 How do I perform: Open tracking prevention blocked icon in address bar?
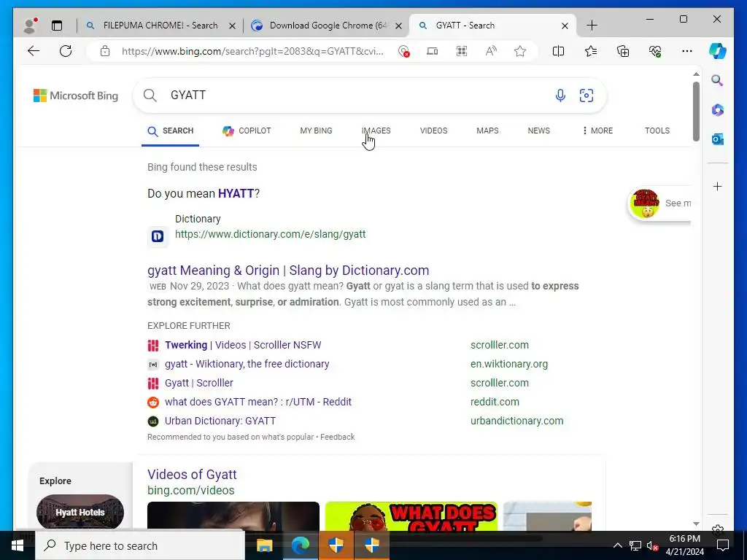point(403,51)
